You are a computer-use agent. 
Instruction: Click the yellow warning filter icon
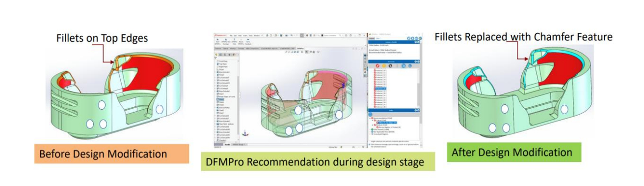(384, 65)
